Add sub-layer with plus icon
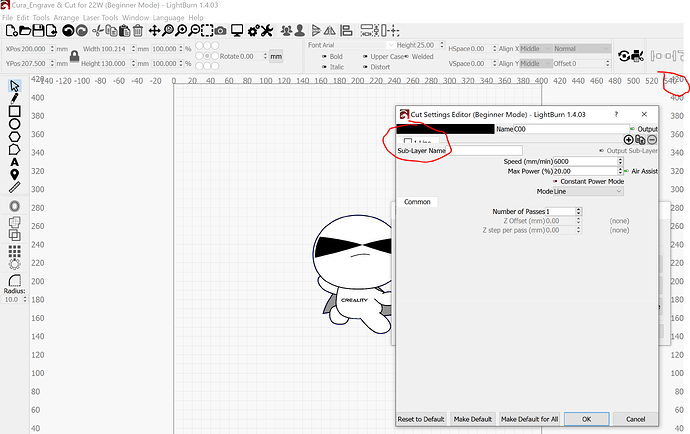This screenshot has width=690, height=434. coord(628,140)
